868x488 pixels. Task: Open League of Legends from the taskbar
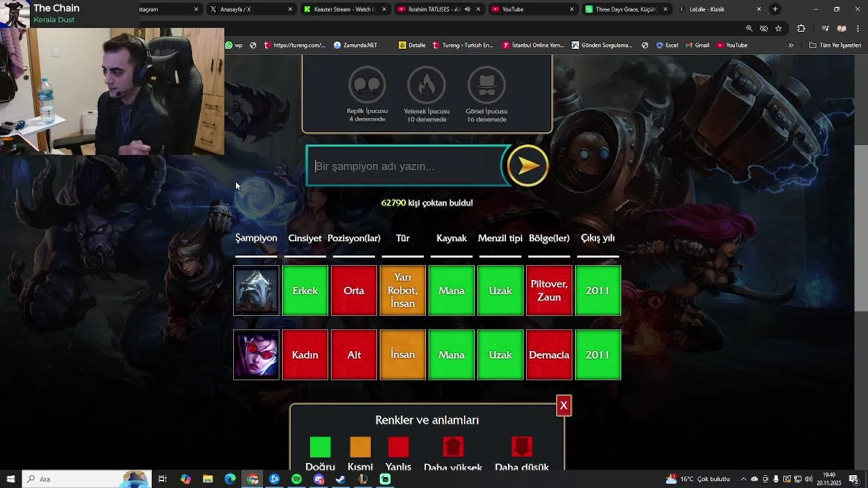(x=363, y=479)
